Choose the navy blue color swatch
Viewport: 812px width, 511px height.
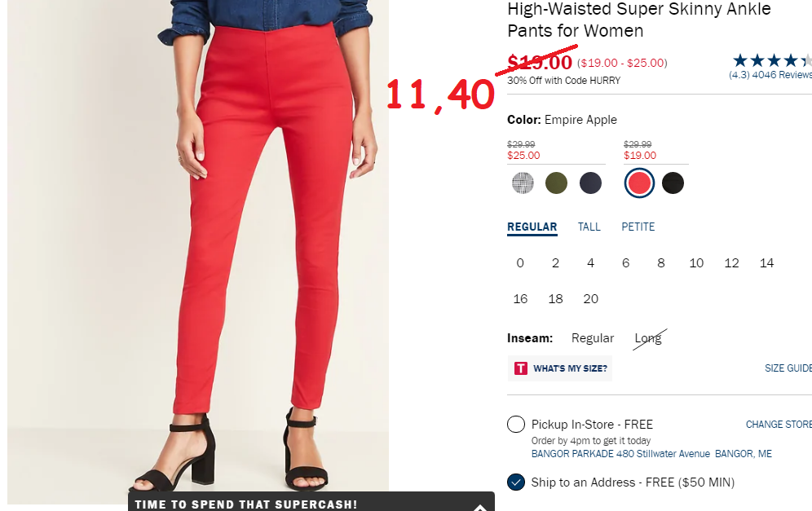tap(590, 183)
